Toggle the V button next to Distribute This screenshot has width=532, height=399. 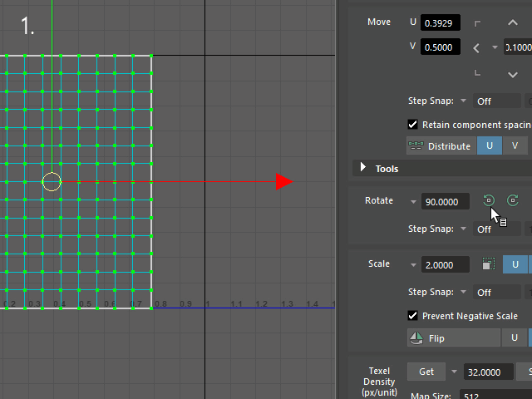pyautogui.click(x=515, y=146)
